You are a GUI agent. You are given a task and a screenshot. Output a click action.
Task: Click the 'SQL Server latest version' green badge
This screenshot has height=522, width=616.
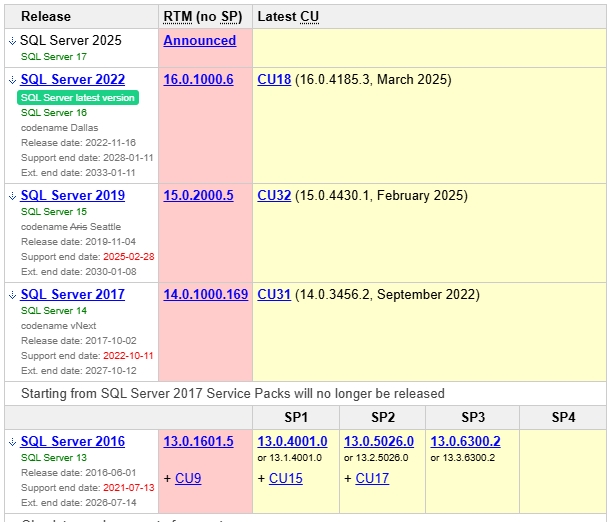tap(78, 97)
